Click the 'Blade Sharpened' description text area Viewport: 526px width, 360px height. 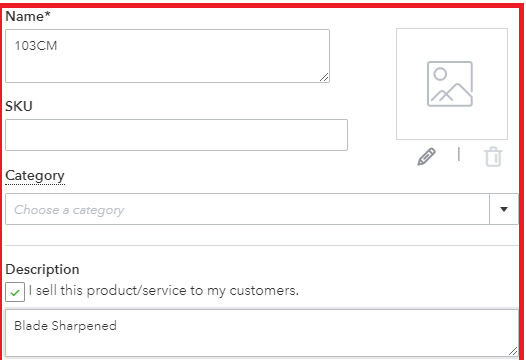[262, 333]
